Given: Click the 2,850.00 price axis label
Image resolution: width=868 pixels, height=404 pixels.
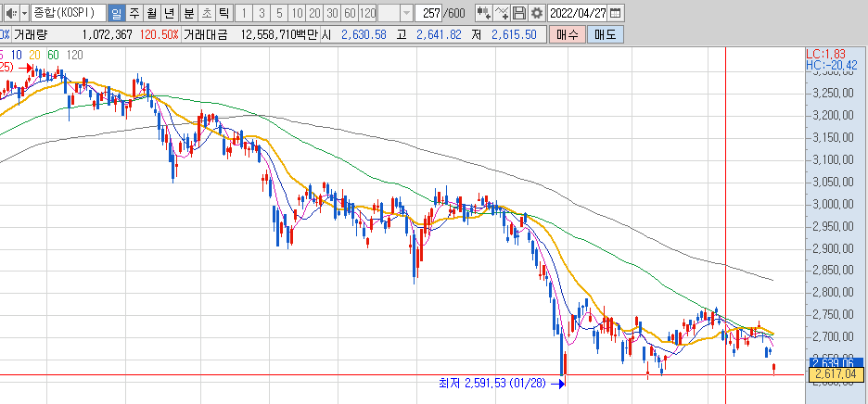Looking at the screenshot, I should click(833, 271).
